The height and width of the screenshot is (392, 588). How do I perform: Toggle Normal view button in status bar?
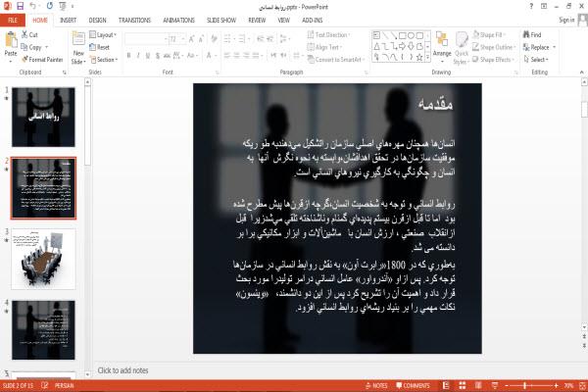pyautogui.click(x=446, y=385)
